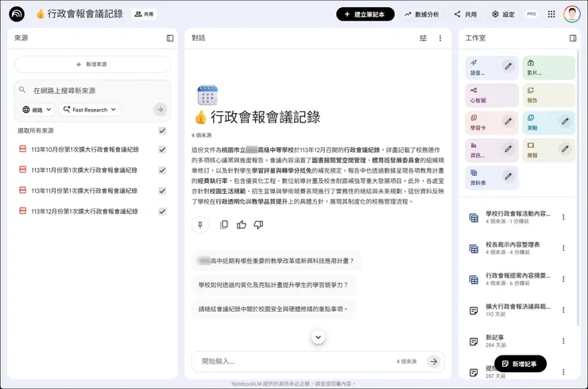This screenshot has width=588, height=389.
Task: Open menu for 新記事 note
Action: 563,340
